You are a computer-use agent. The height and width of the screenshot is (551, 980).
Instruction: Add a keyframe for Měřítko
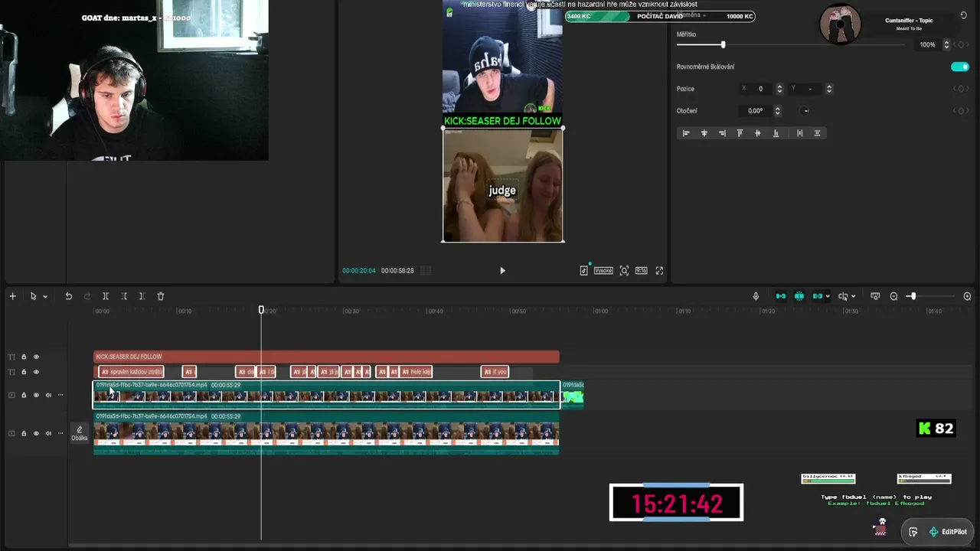962,44
